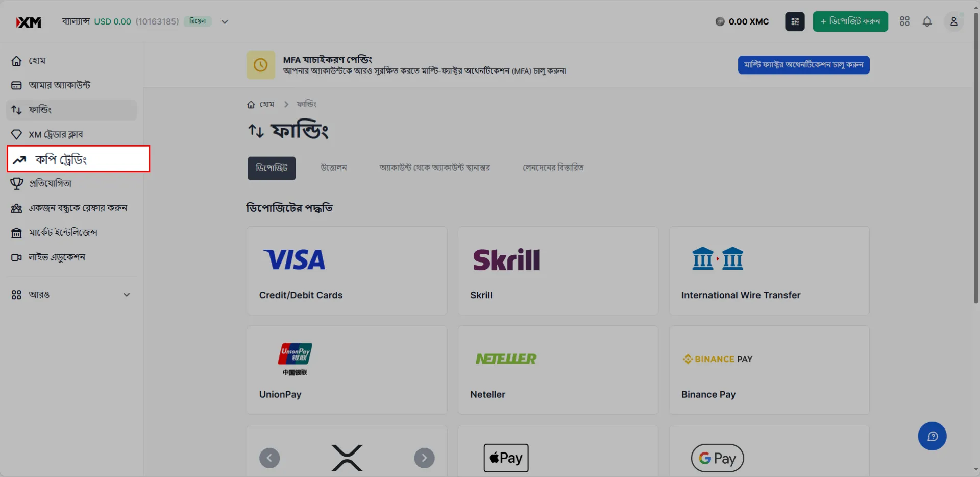Screen dimensions: 980x477
Task: Click the blue MFA enable button
Action: tap(803, 65)
